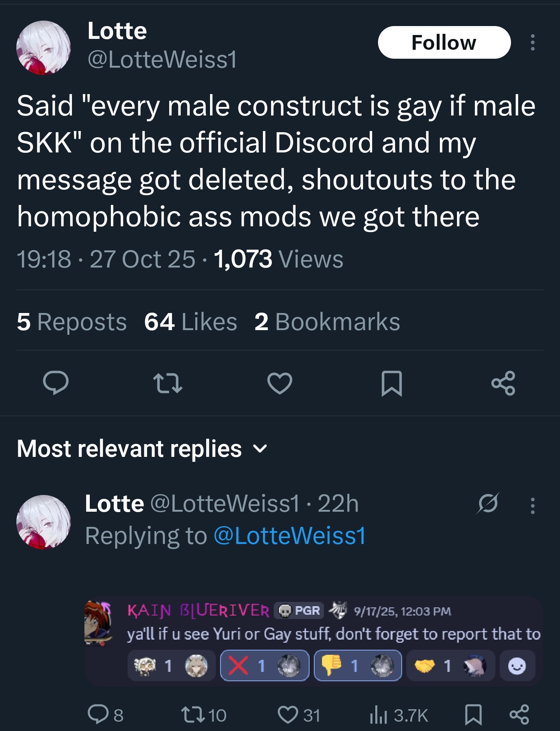Share Lotte's reply
Image resolution: width=560 pixels, height=731 pixels.
click(x=519, y=715)
